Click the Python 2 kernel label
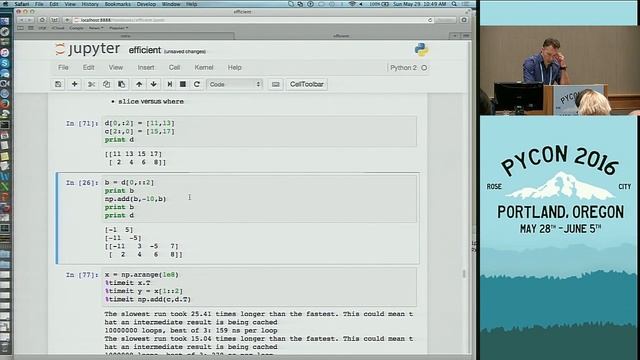Image resolution: width=640 pixels, height=360 pixels. pos(403,68)
